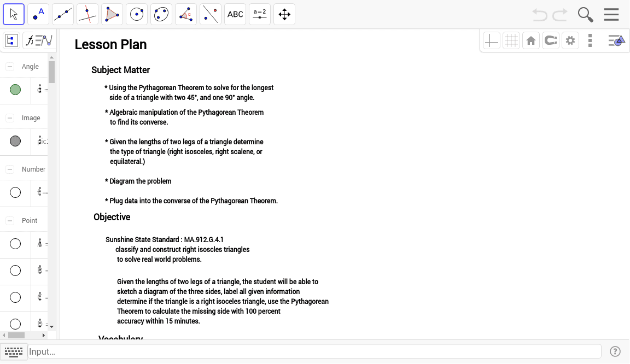Toggle visibility of third Point object

coord(15,297)
